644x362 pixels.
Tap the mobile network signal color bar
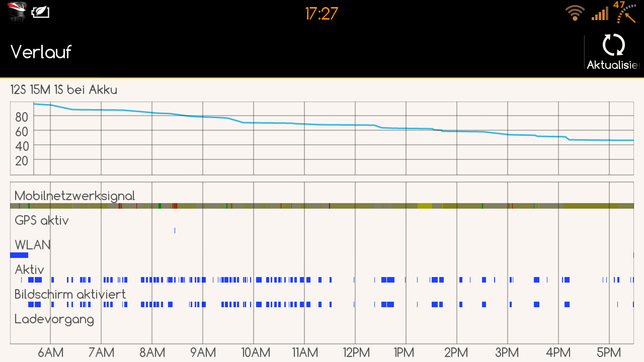pos(322,206)
